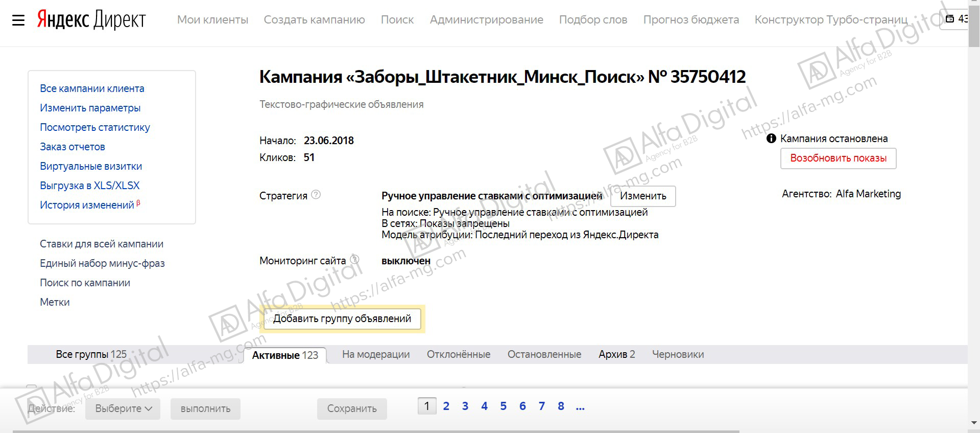Open the Остановленные tab
This screenshot has height=433, width=980.
point(544,354)
